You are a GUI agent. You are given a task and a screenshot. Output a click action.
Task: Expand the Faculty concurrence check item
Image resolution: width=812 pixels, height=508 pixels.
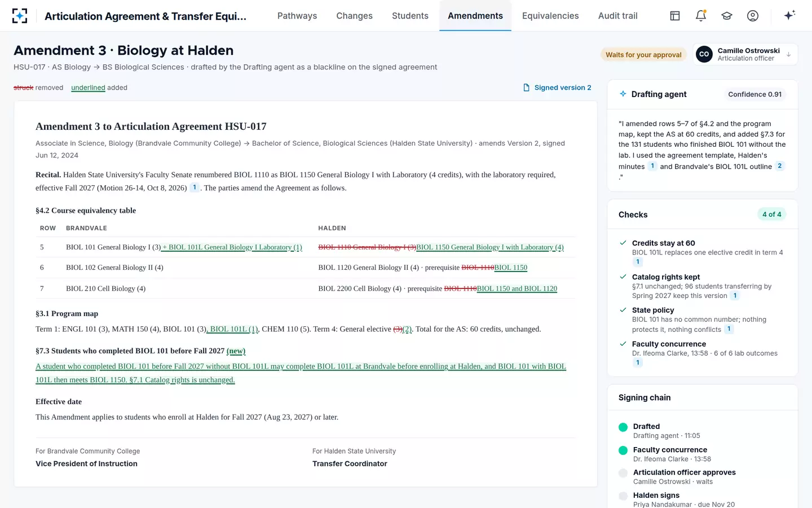coord(702,353)
